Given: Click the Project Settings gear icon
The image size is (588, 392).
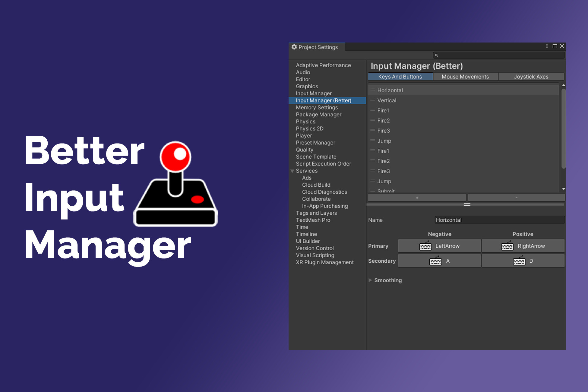Looking at the screenshot, I should pos(294,47).
